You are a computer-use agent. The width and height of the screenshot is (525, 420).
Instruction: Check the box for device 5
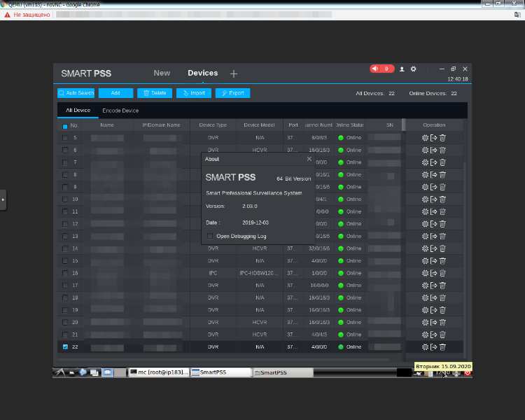pyautogui.click(x=65, y=138)
